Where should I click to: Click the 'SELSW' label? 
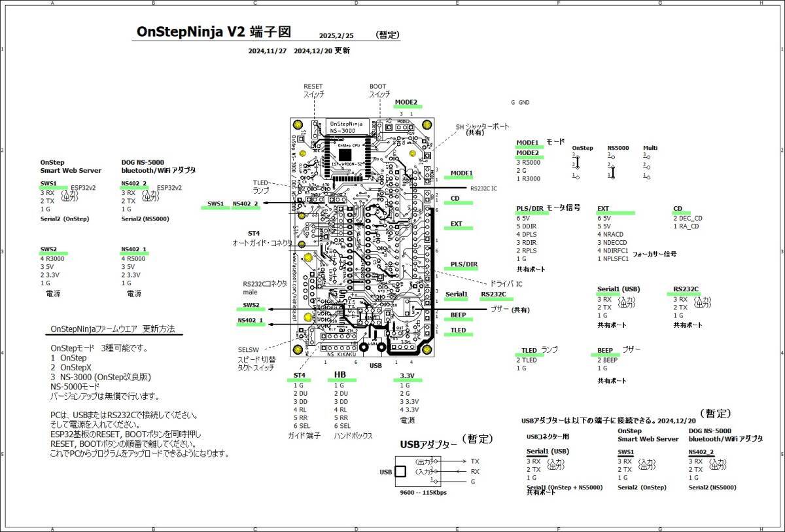pos(248,351)
